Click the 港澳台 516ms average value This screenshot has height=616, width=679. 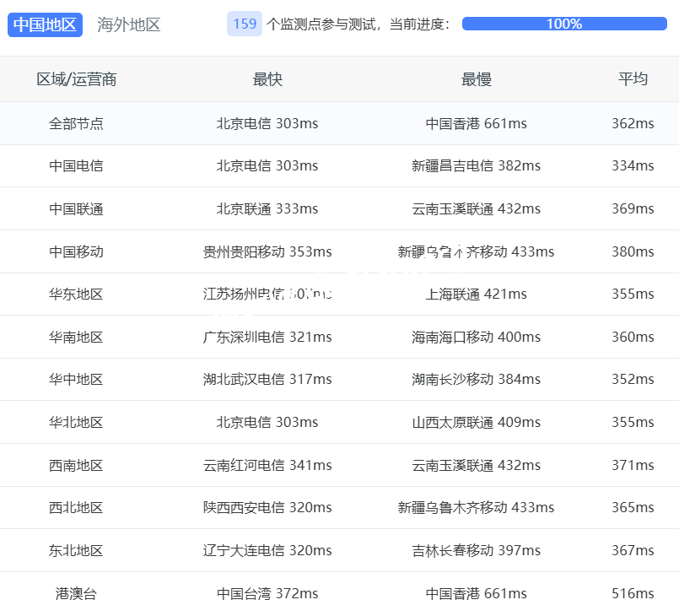(633, 593)
